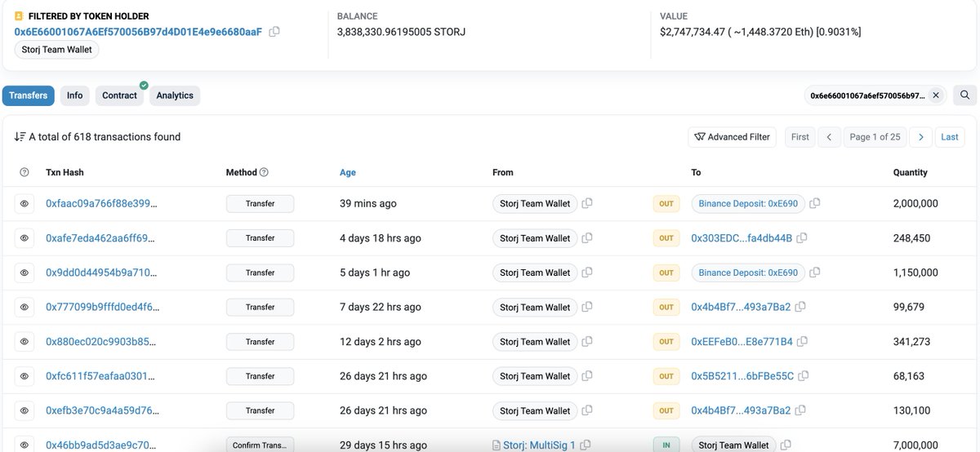Go to the previous page arrow
This screenshot has height=452, width=980.
coord(829,137)
